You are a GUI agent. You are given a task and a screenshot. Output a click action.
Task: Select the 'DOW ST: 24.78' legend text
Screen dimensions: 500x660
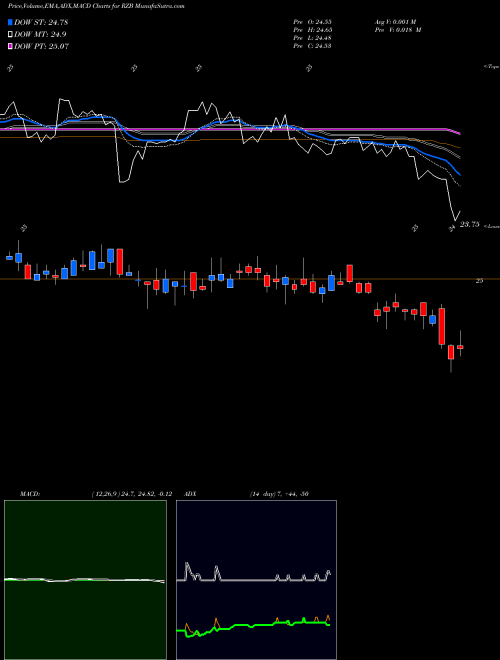[x=41, y=22]
